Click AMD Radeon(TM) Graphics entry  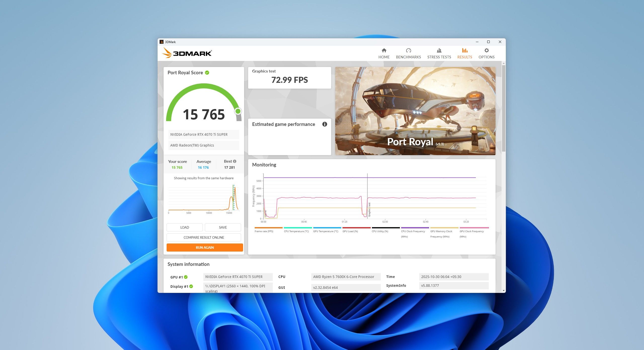tap(204, 145)
